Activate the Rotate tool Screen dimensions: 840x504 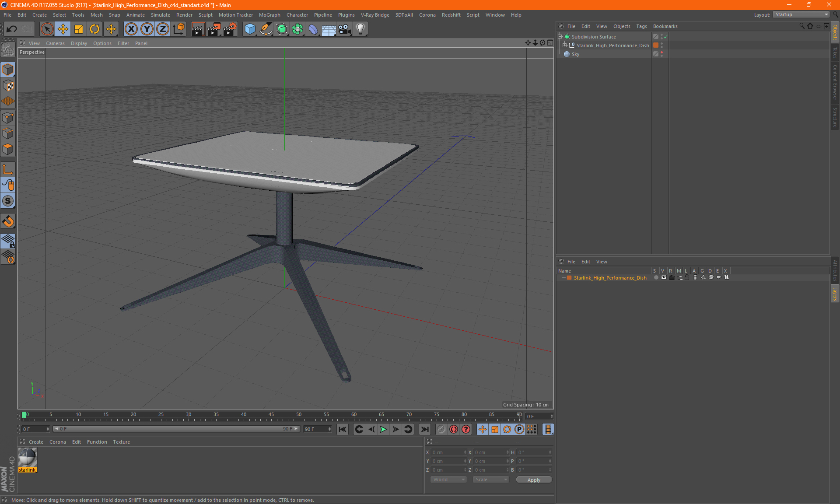click(x=94, y=29)
